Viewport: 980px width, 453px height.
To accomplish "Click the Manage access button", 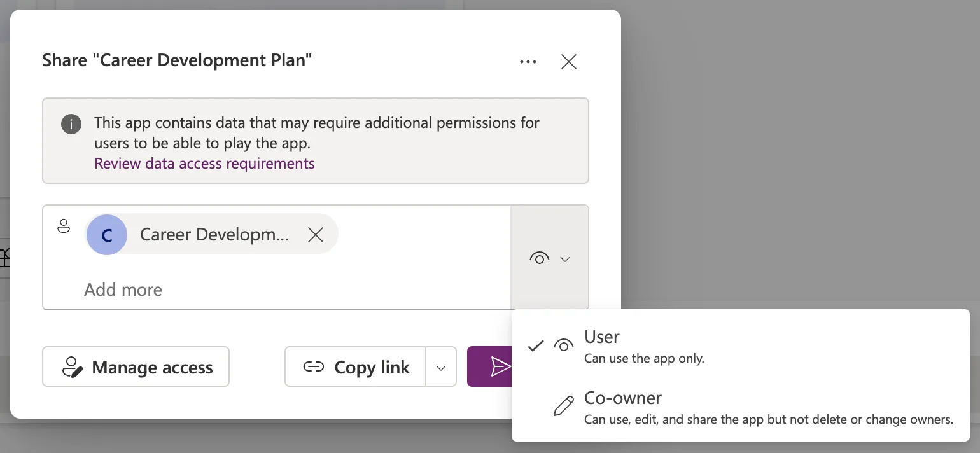I will (136, 366).
